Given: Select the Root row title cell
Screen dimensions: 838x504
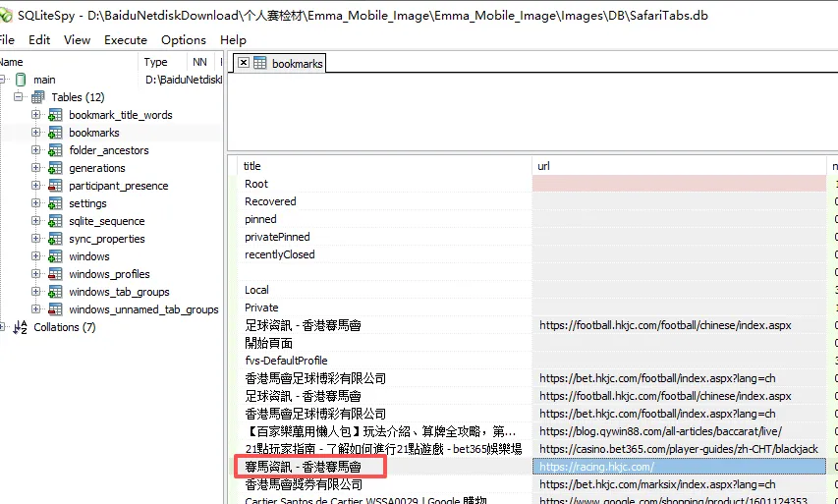Looking at the screenshot, I should click(384, 184).
